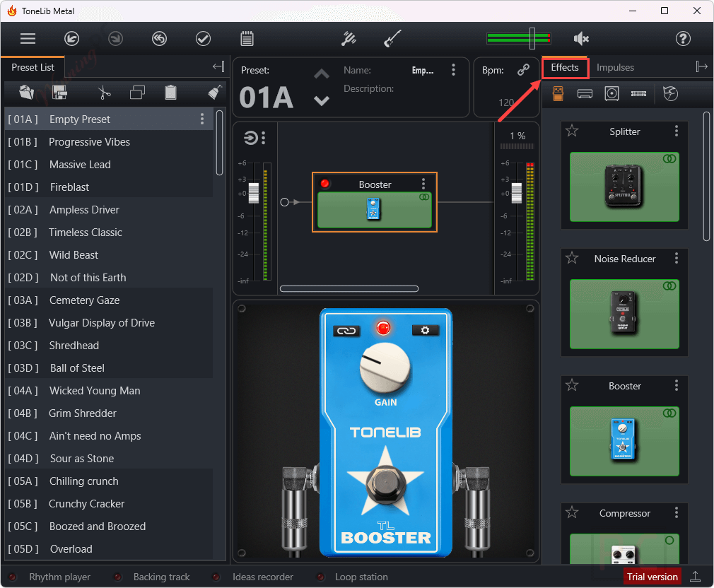Screen dimensions: 714x588
Task: Open the Loop station panel
Action: [361, 577]
